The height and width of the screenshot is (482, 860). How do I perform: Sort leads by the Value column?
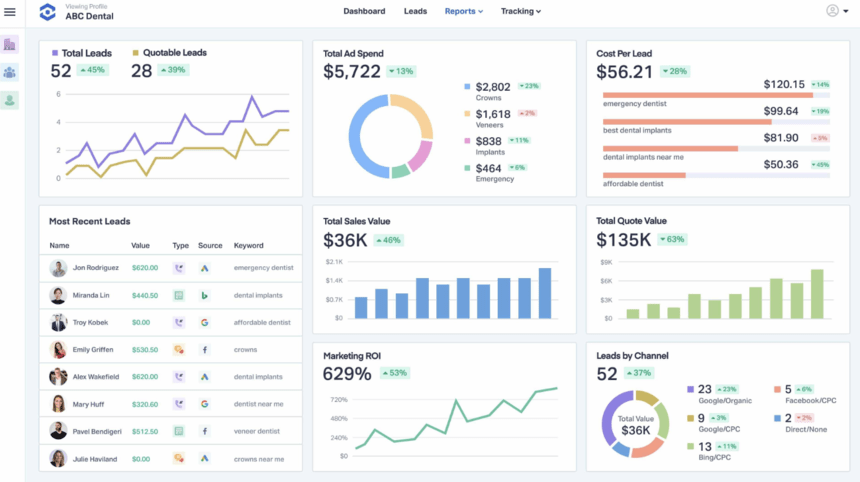pyautogui.click(x=140, y=246)
